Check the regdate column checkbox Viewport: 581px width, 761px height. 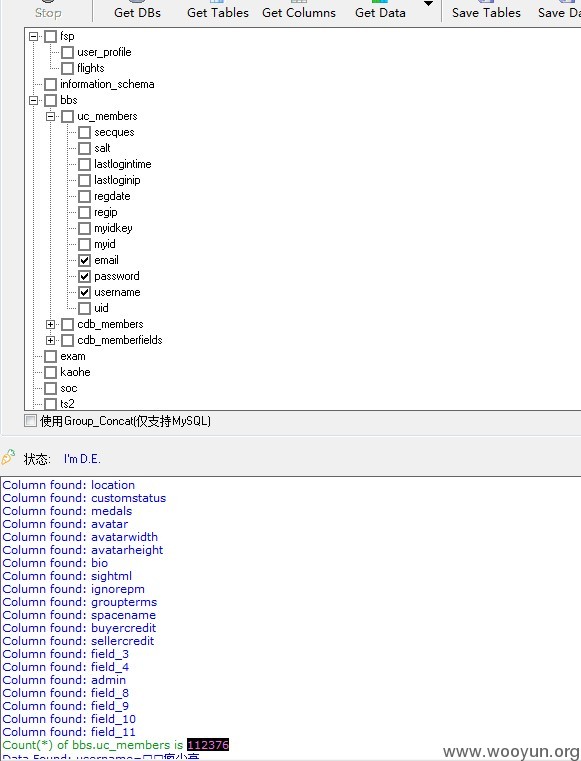[84, 197]
